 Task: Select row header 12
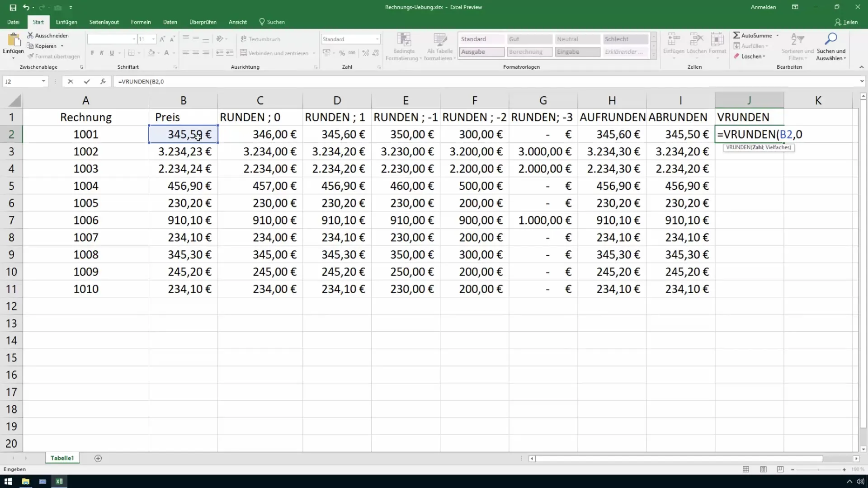pyautogui.click(x=11, y=306)
